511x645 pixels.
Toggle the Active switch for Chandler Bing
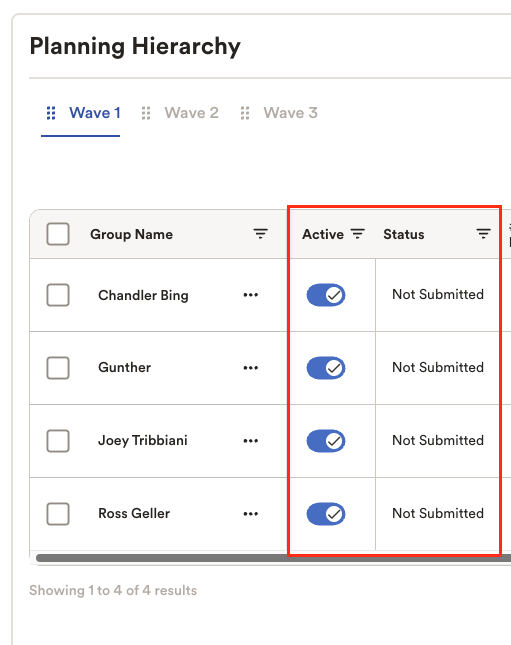[x=326, y=295]
